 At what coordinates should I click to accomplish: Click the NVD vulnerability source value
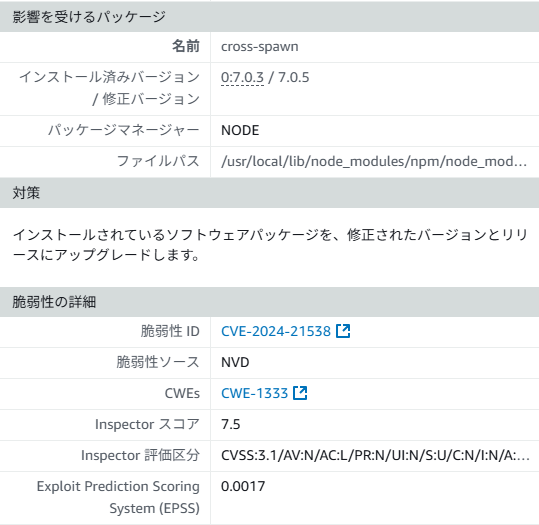[x=235, y=362]
